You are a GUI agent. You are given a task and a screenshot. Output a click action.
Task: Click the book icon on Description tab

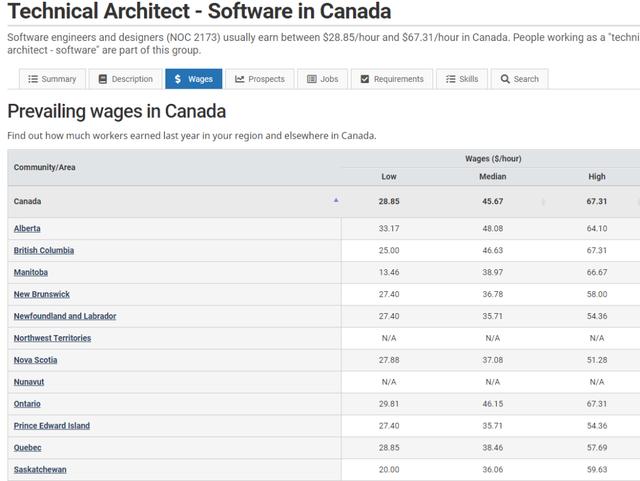[x=103, y=79]
